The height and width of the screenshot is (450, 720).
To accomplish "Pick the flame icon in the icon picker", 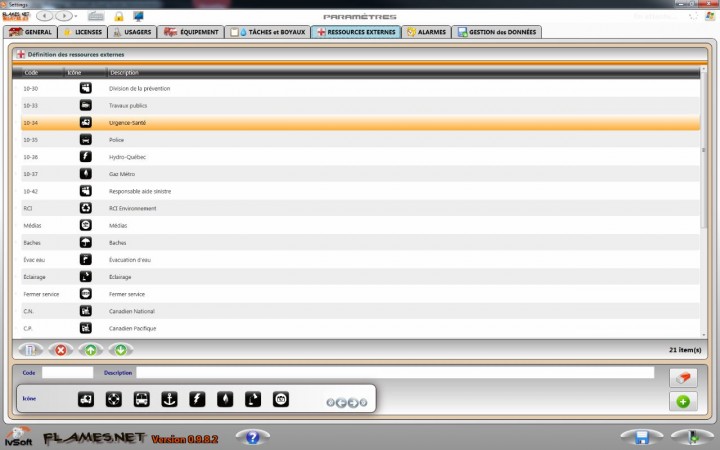I will pos(226,400).
